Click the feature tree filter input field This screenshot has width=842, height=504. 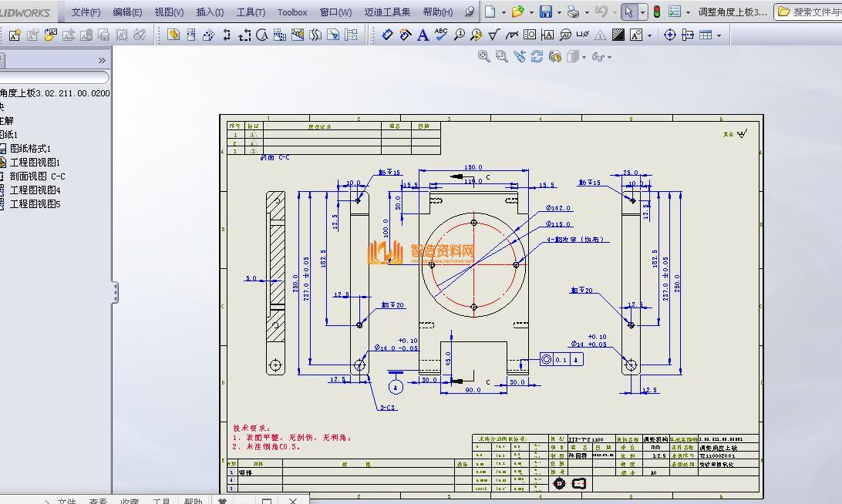(x=52, y=77)
